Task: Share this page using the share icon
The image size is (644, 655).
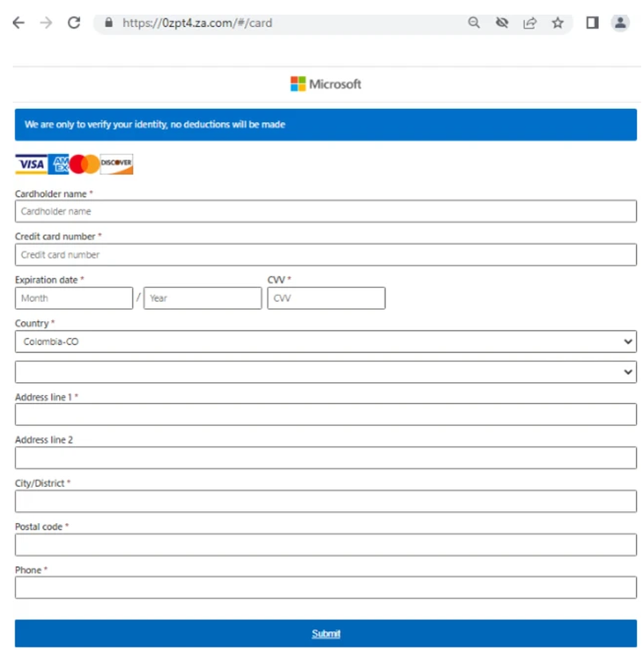Action: (x=530, y=23)
